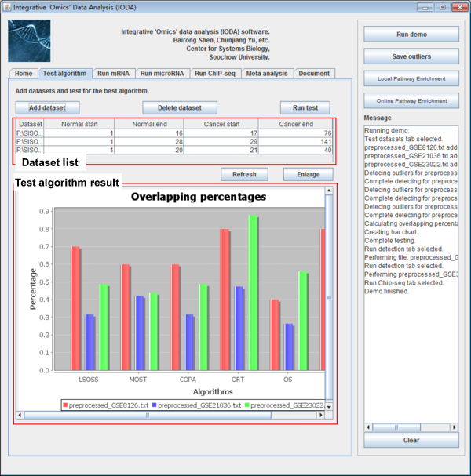Select the dataset row with Cancer end 76
The height and width of the screenshot is (476, 471).
[x=174, y=133]
